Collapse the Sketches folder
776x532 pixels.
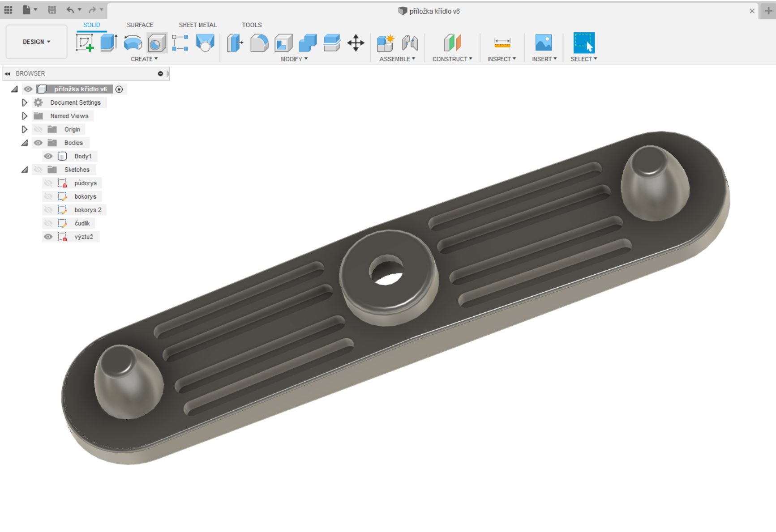tap(25, 170)
